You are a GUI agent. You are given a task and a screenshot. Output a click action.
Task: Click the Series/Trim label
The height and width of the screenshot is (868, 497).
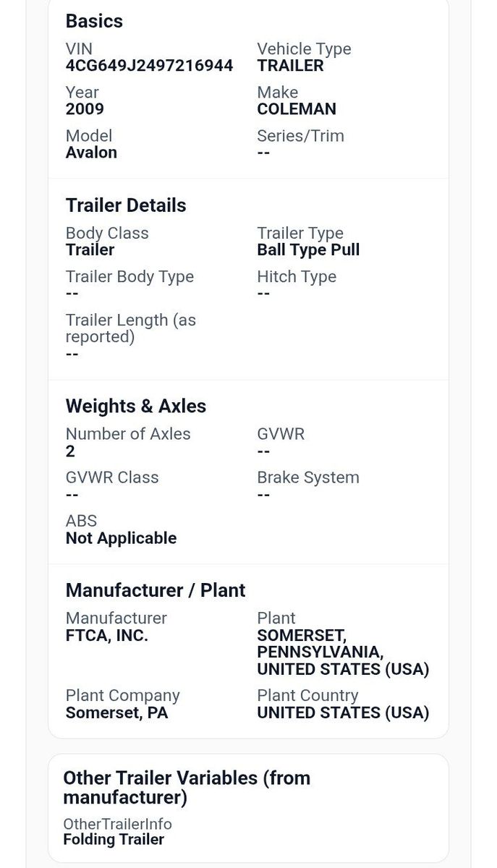point(300,136)
